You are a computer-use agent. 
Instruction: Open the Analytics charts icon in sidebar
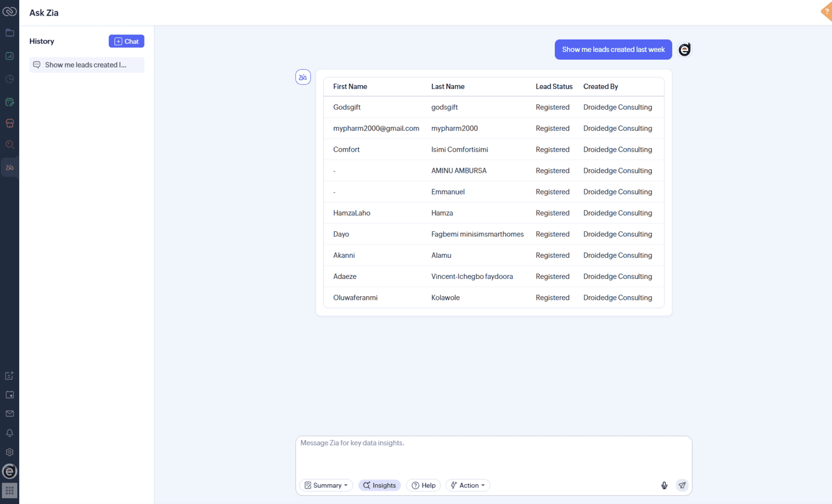pos(9,56)
